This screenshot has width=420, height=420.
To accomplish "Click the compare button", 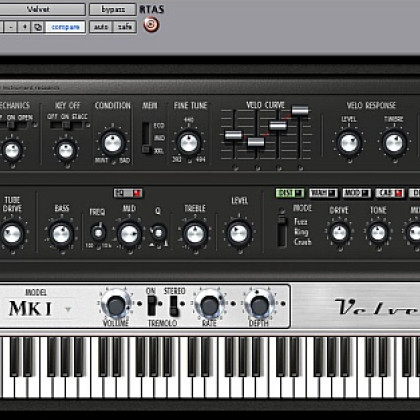I will tap(65, 27).
